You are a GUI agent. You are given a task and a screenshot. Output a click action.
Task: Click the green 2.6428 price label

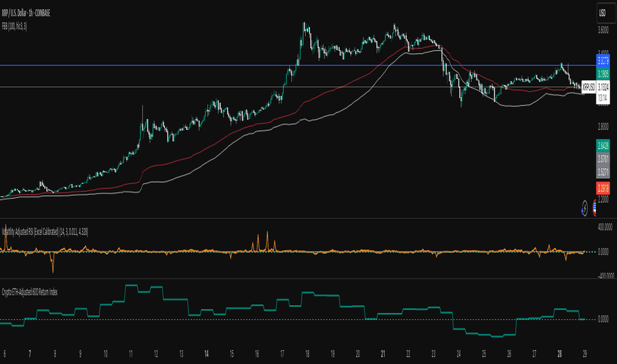(603, 146)
